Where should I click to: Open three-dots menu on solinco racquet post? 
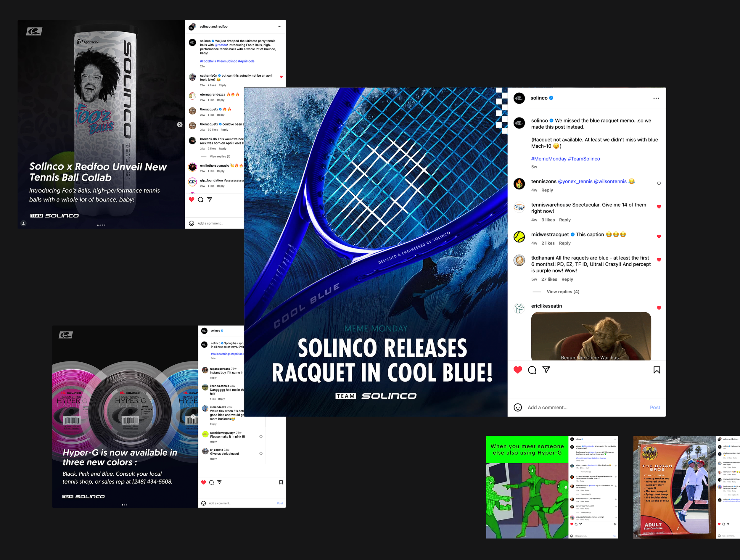656,98
